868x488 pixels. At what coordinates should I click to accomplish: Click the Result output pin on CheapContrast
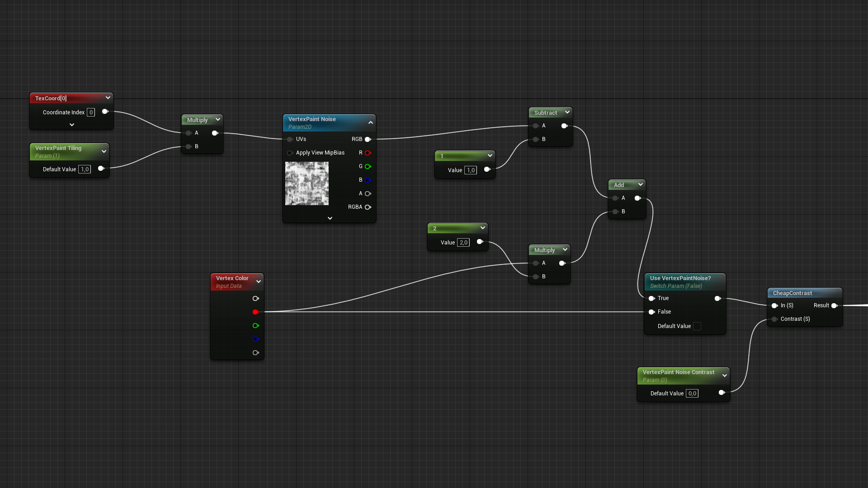pos(834,306)
